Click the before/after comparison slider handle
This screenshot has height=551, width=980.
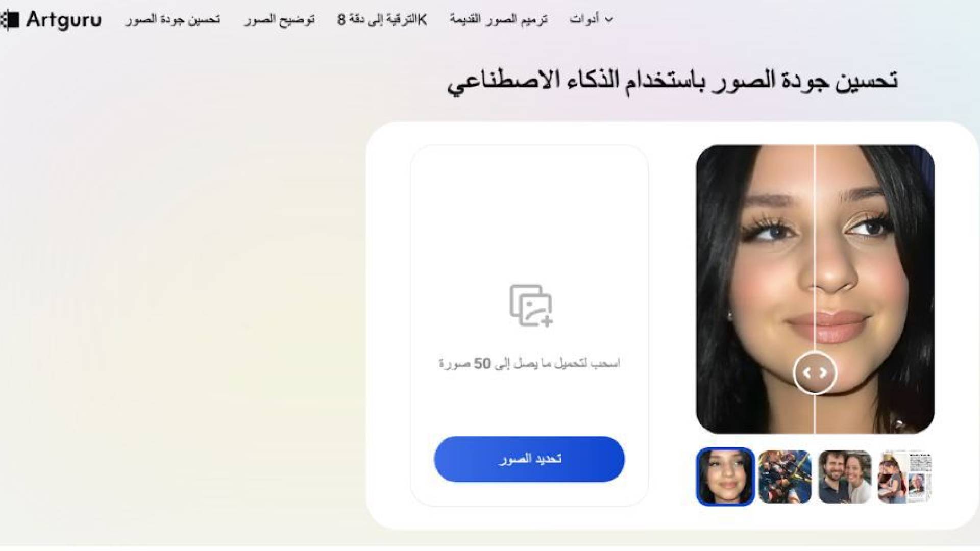coord(815,373)
